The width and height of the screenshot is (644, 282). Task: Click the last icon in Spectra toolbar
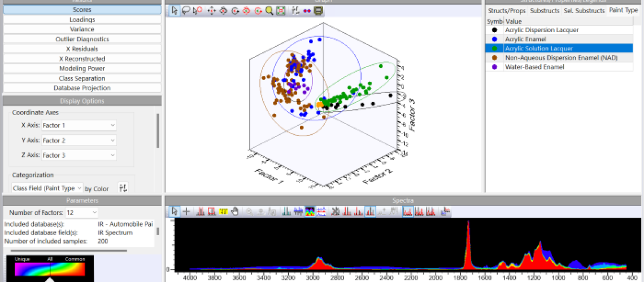pyautogui.click(x=445, y=211)
